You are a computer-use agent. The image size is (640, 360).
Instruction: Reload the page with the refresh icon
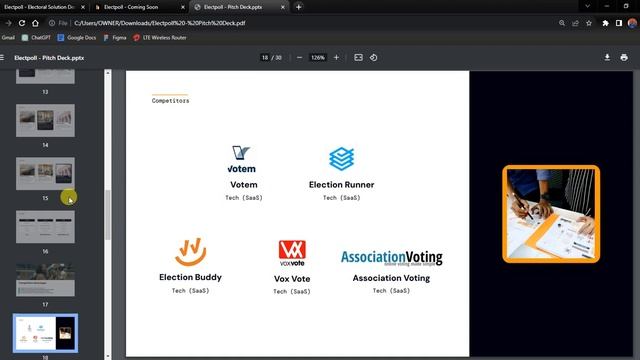tap(22, 23)
